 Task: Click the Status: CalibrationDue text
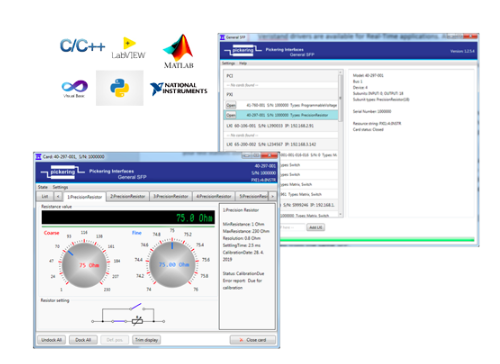click(243, 273)
